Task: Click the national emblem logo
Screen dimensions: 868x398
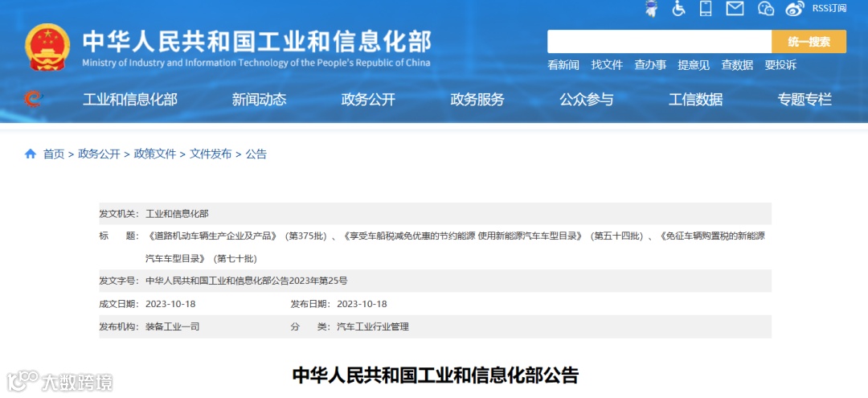Action: pyautogui.click(x=47, y=47)
